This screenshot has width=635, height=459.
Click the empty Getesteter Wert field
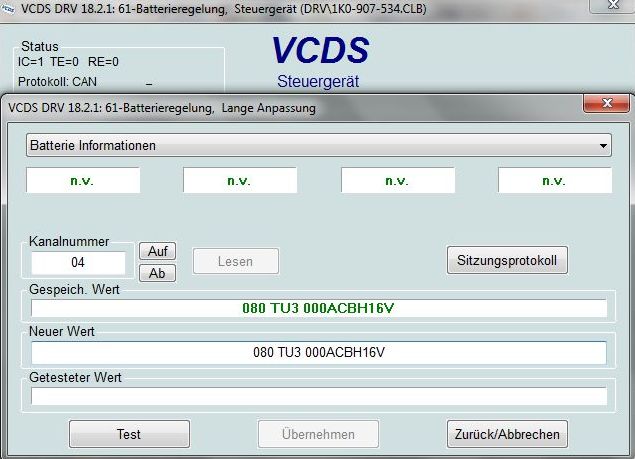[x=319, y=396]
